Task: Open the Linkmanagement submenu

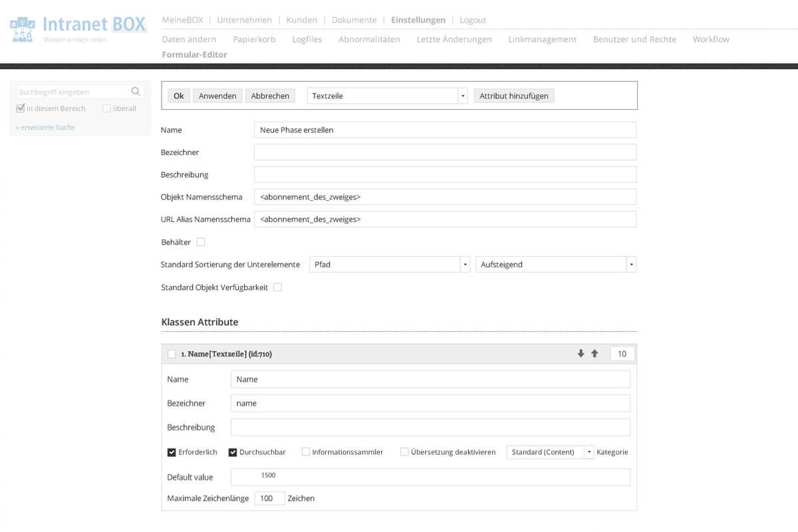Action: coord(543,39)
